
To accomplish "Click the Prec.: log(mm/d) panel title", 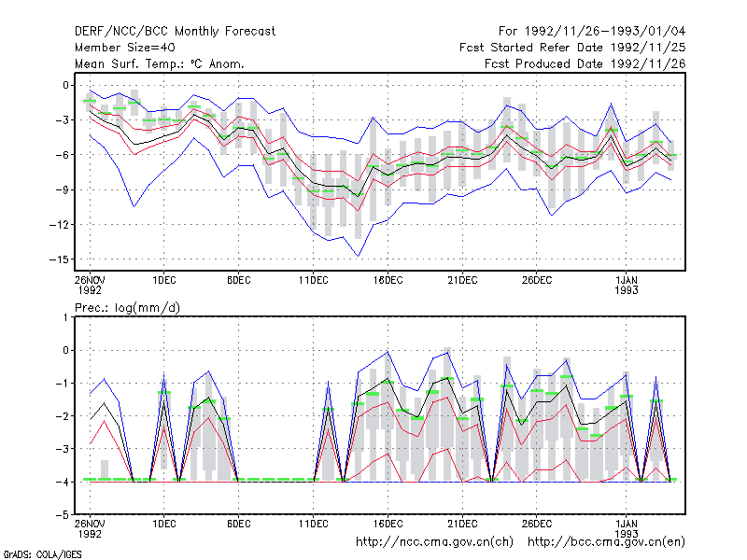I will [127, 308].
